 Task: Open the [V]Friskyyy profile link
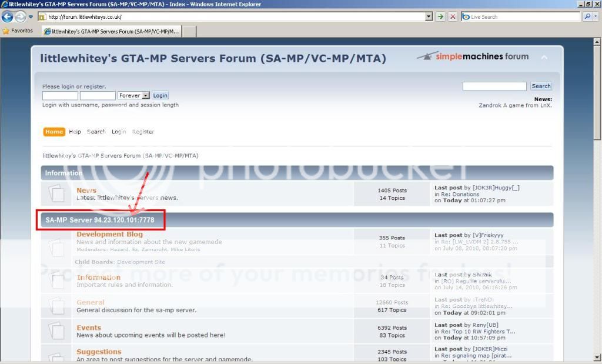point(488,235)
